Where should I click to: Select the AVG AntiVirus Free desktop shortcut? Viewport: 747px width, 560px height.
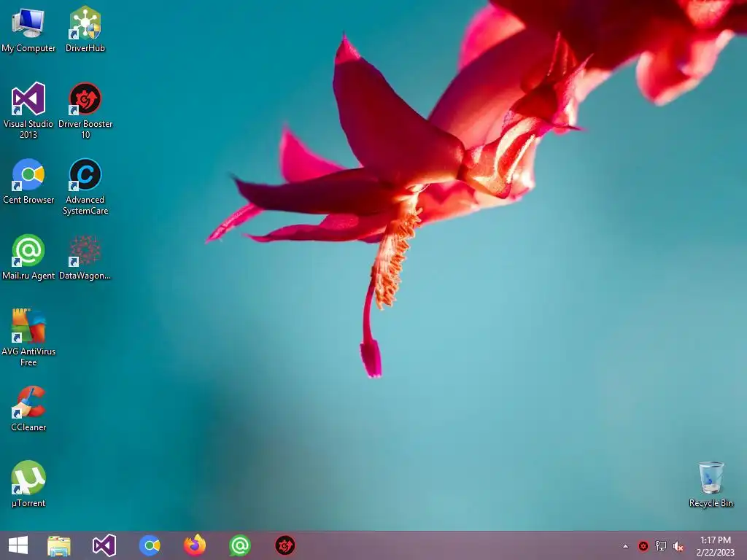[x=28, y=338]
